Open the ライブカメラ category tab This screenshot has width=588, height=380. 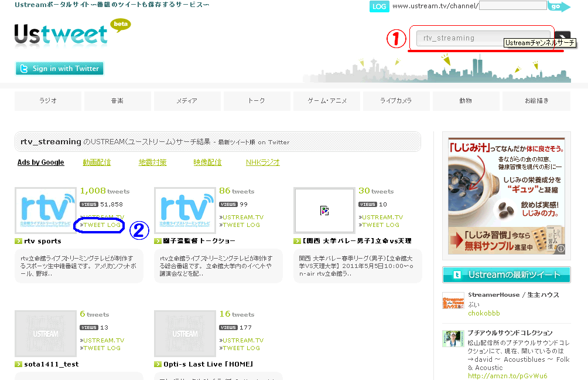(396, 101)
